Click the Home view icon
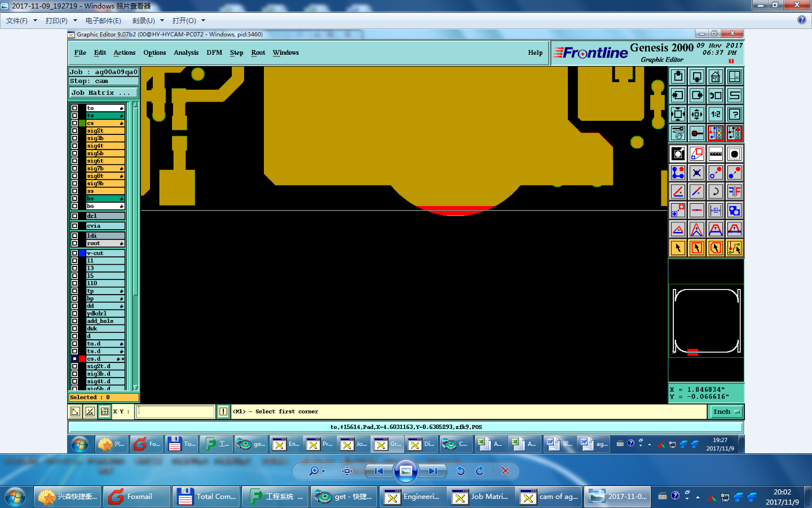The image size is (812, 508). tap(716, 76)
